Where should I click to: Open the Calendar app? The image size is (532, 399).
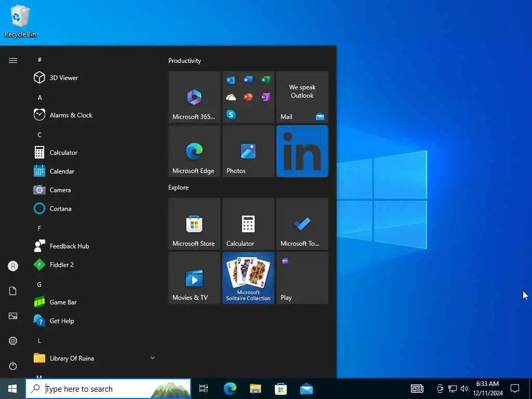point(94,171)
